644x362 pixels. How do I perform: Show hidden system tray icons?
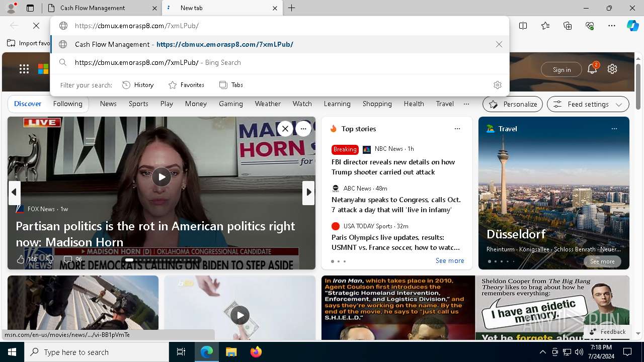tap(542, 352)
